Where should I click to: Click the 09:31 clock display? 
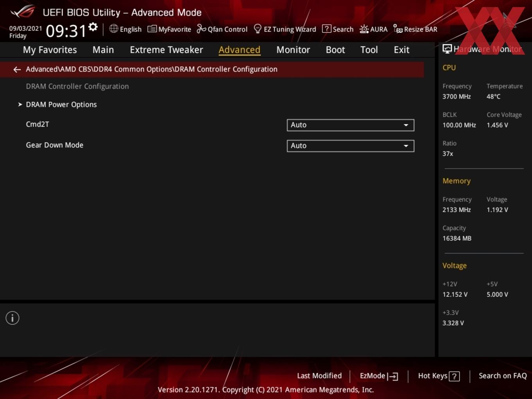tap(66, 31)
